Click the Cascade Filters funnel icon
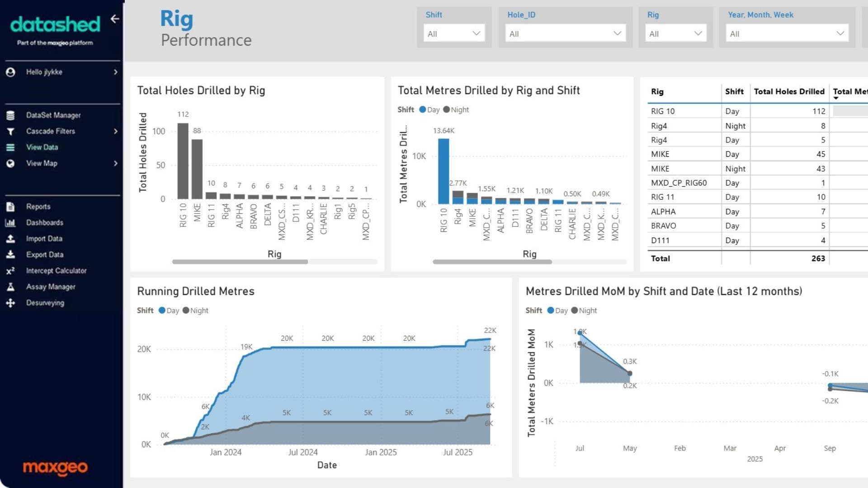Screen dimensions: 868x488 11,131
